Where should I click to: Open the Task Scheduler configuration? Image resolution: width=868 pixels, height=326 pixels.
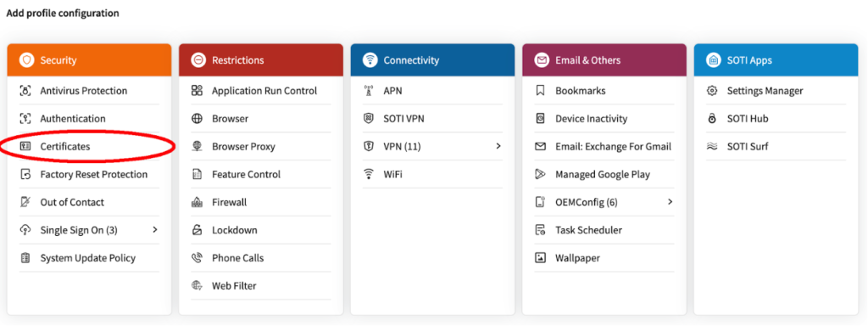604,230
